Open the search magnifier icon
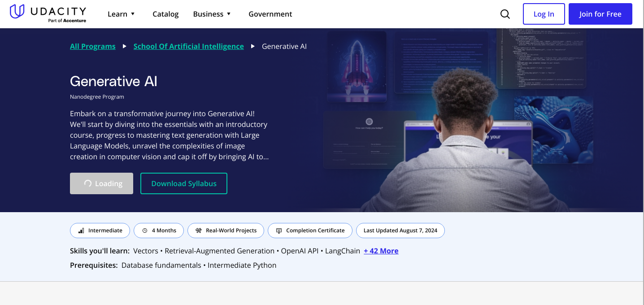This screenshot has height=305, width=644. 505,14
